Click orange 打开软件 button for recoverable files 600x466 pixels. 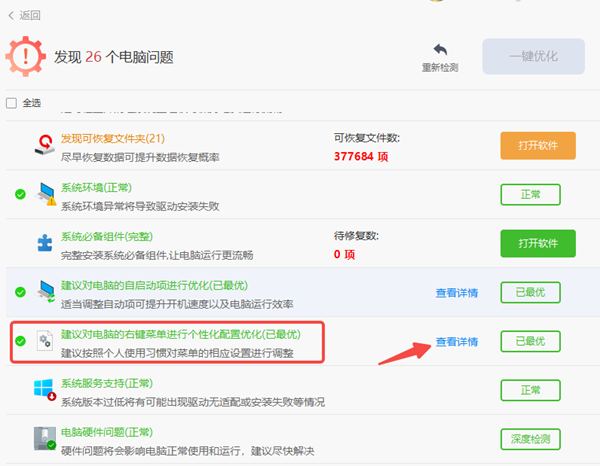coord(538,145)
